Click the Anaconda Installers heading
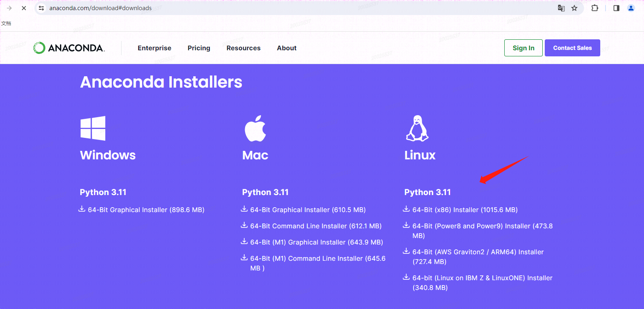The image size is (644, 309). click(x=161, y=82)
